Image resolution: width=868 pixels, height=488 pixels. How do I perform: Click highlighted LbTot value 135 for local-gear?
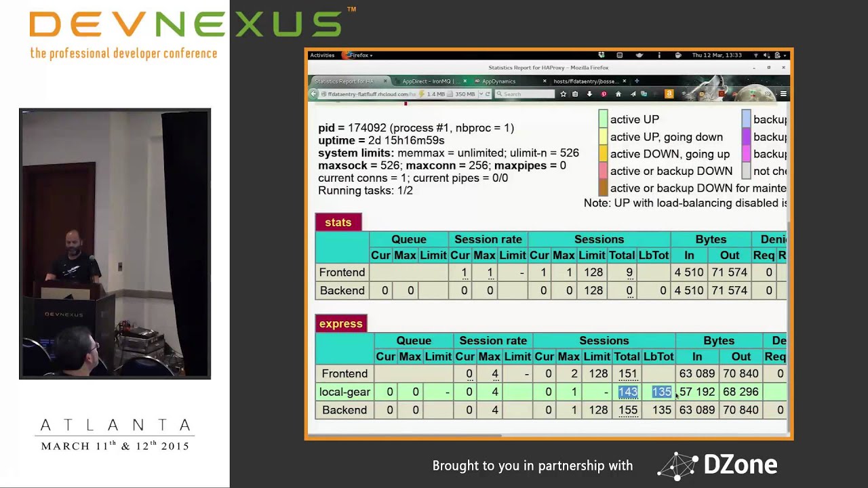662,392
